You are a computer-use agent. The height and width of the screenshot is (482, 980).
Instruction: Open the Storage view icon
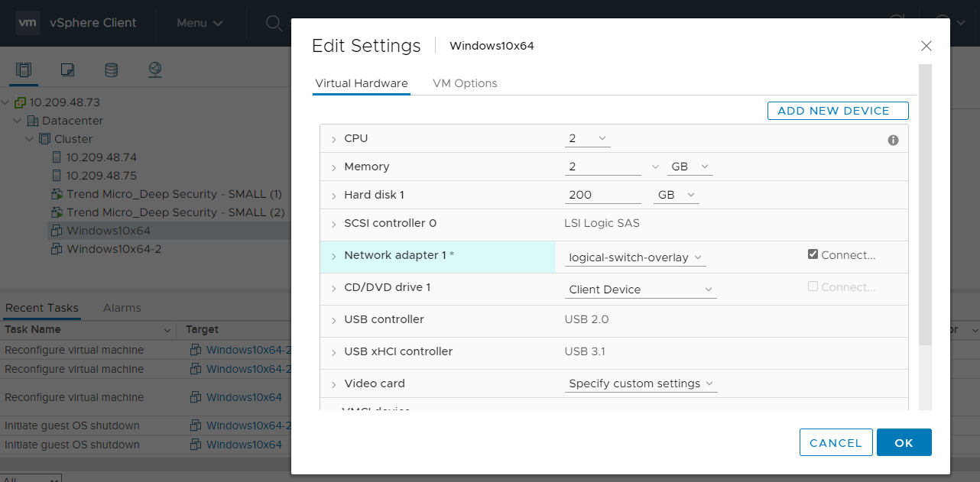[x=111, y=70]
